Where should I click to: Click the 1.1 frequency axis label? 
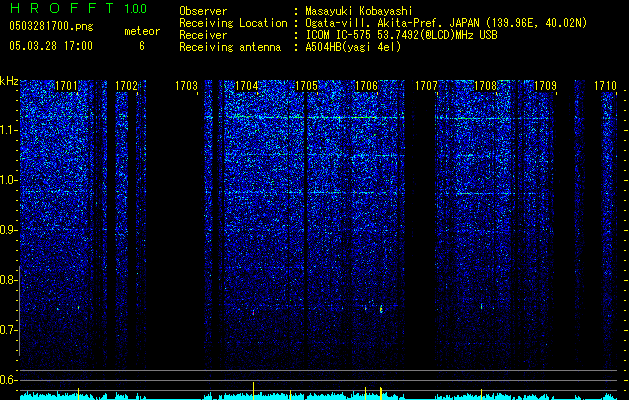click(7, 130)
